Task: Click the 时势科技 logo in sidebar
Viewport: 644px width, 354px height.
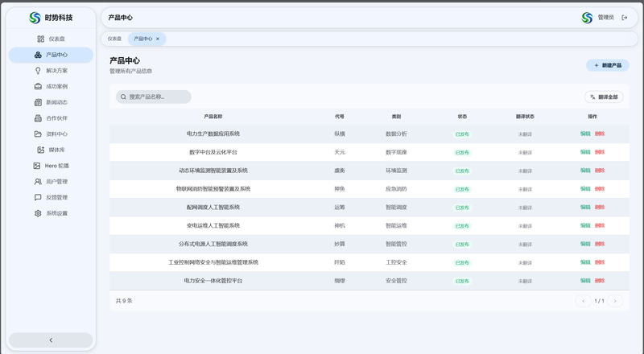Action: coord(35,18)
